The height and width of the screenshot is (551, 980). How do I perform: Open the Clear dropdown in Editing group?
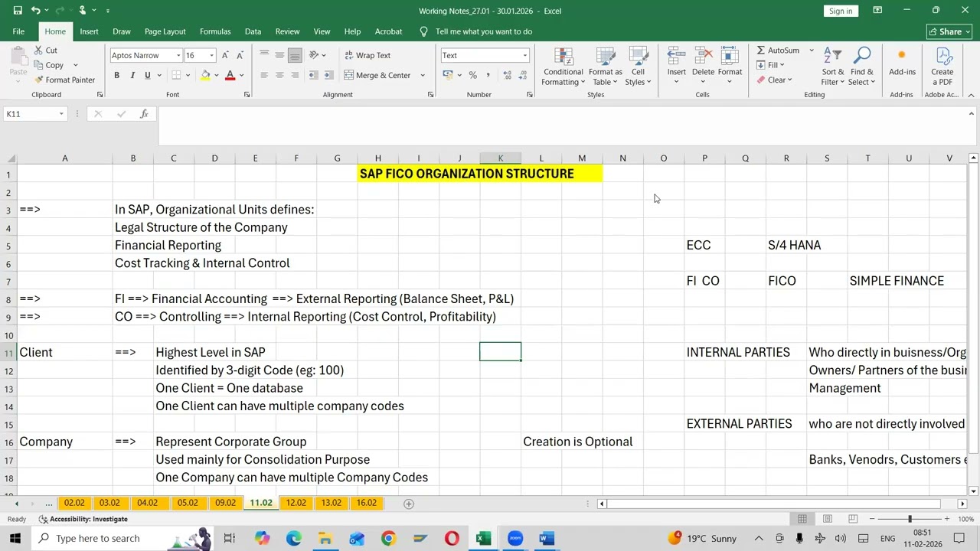[x=774, y=80]
